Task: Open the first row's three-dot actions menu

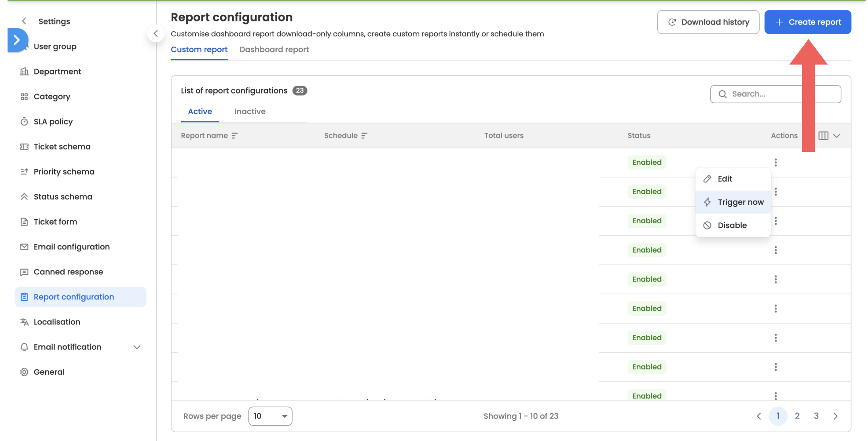Action: 776,163
